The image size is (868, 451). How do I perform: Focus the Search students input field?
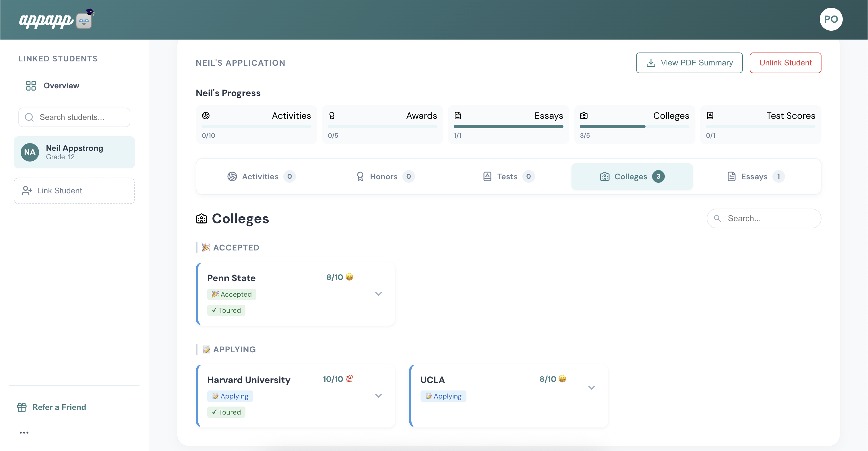point(74,117)
